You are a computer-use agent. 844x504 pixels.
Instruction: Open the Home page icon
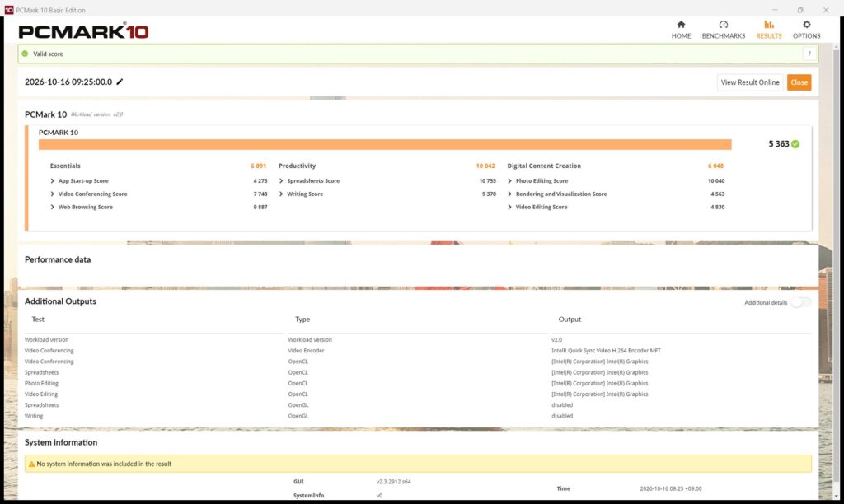pyautogui.click(x=681, y=25)
